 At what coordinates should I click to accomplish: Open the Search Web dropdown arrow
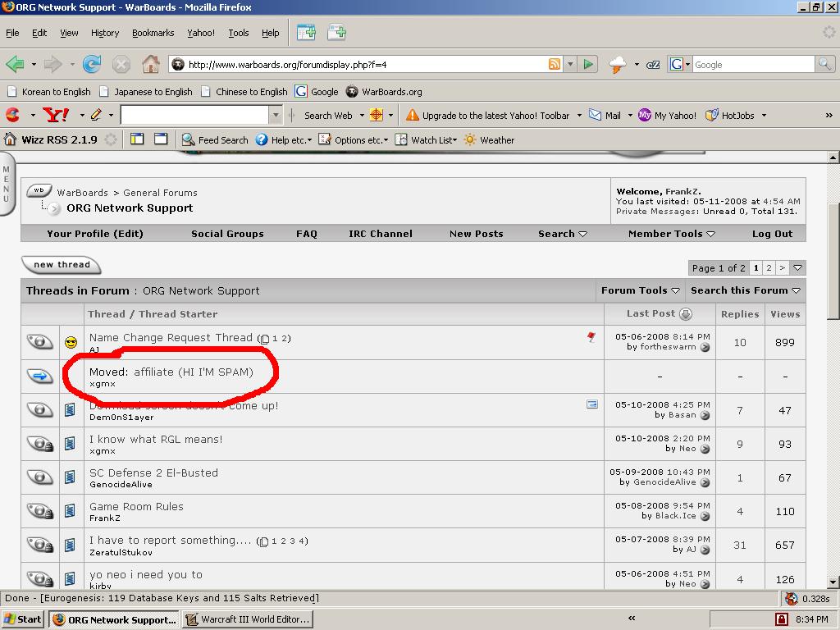[x=362, y=115]
